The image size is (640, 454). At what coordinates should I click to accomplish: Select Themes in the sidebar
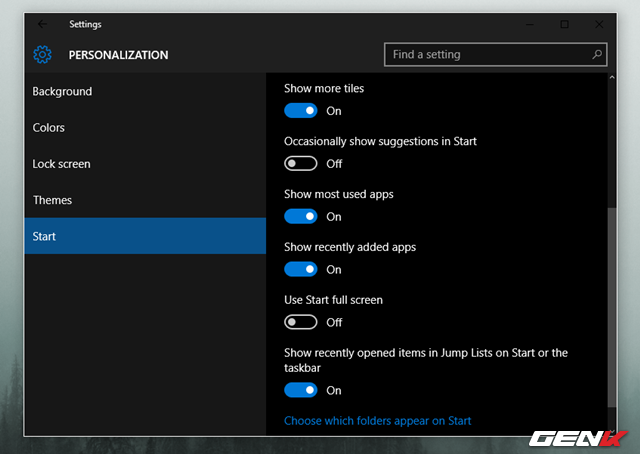[x=145, y=200]
